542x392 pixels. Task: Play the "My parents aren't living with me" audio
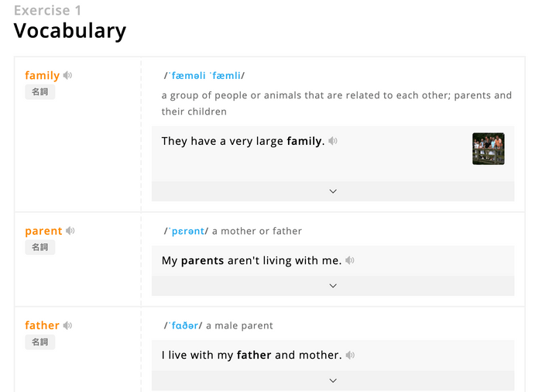350,260
